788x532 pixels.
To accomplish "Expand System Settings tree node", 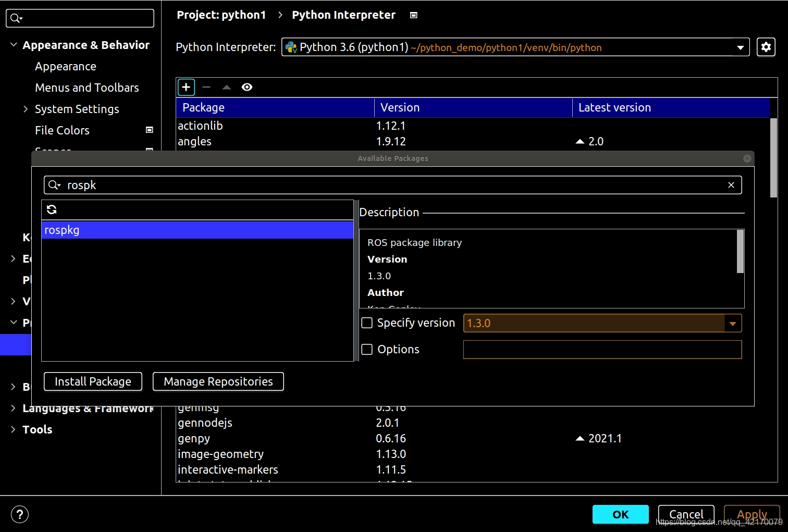I will click(26, 109).
